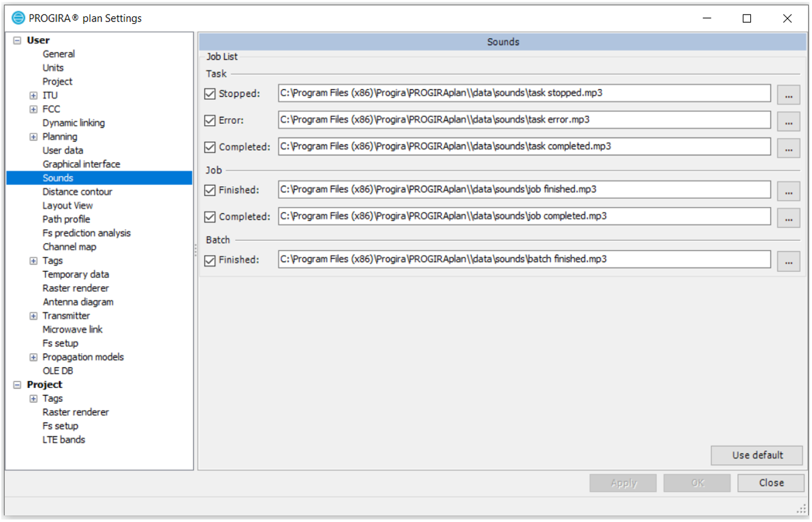Open Fs setup under Project
Screen dimensions: 812x522
(60, 426)
